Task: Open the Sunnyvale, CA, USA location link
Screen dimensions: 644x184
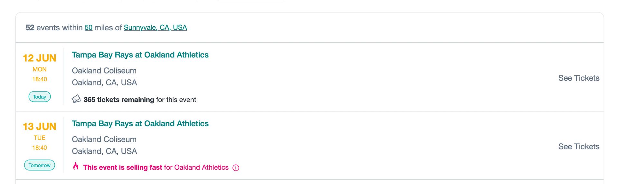Action: tap(155, 28)
